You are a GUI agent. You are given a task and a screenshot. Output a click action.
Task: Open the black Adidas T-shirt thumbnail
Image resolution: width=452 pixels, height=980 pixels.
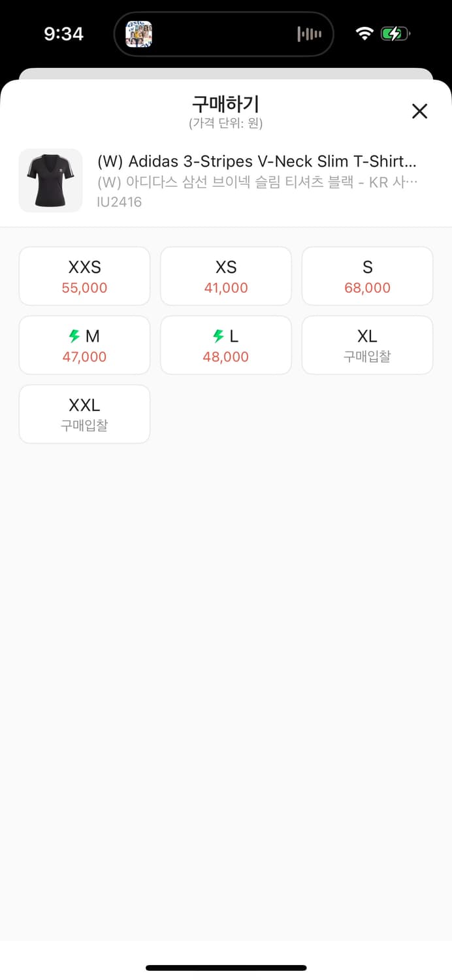[51, 180]
